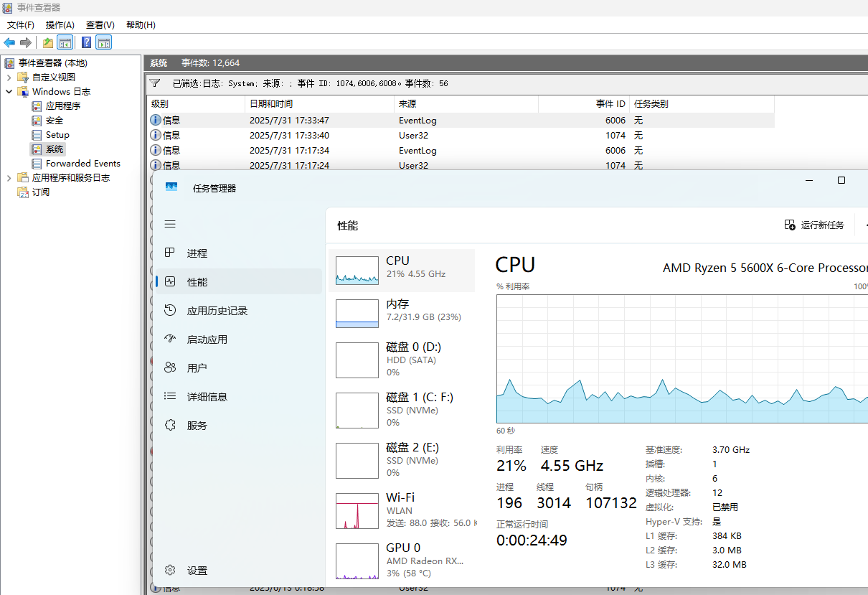Select Wi-Fi performance item

[x=402, y=510]
